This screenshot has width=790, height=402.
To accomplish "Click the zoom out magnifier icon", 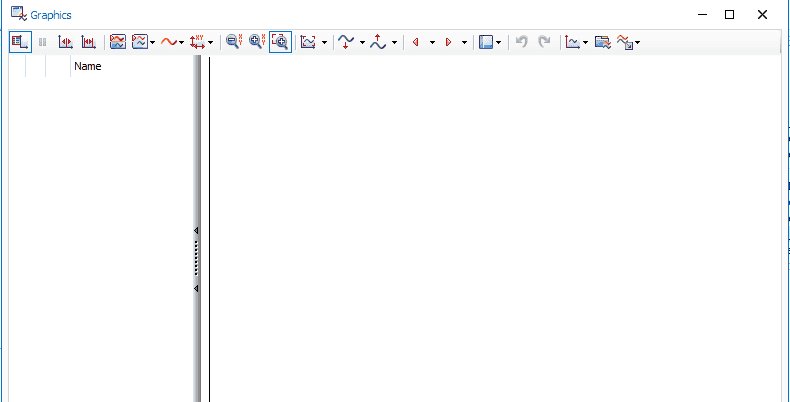I will coord(234,42).
